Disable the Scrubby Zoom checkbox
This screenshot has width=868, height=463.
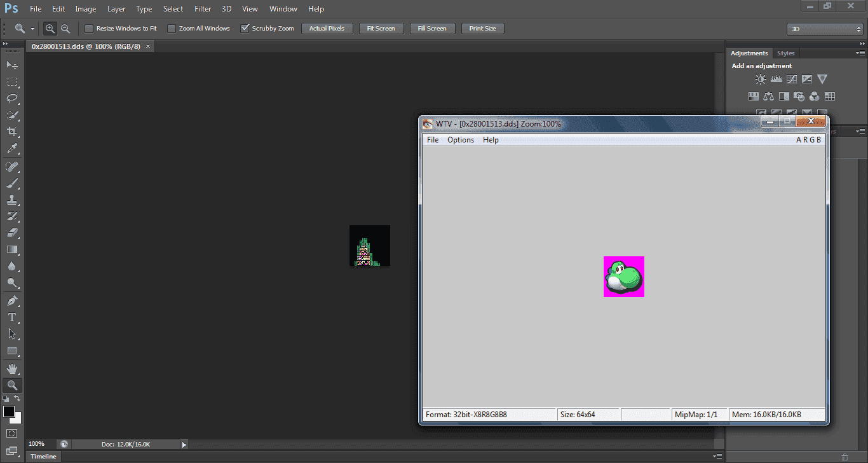pyautogui.click(x=244, y=29)
